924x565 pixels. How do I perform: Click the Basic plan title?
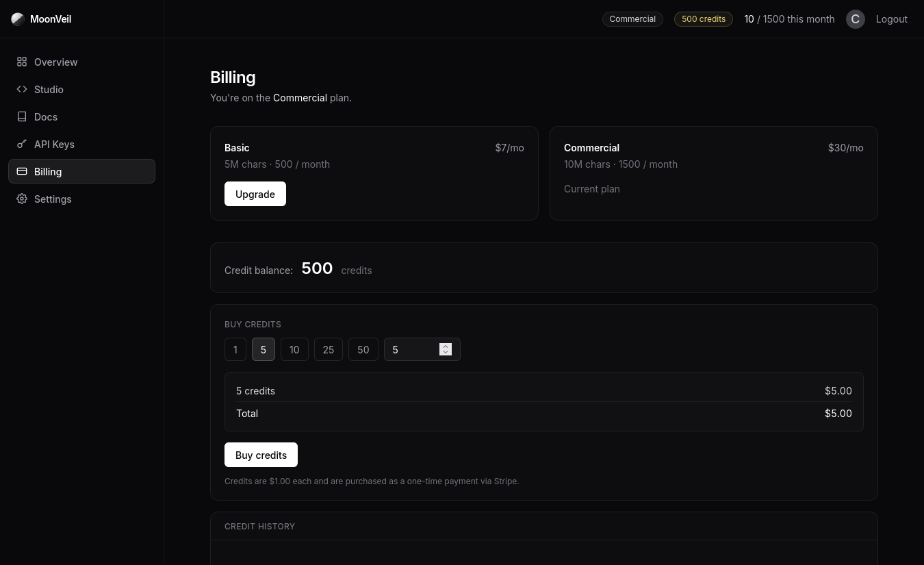237,148
